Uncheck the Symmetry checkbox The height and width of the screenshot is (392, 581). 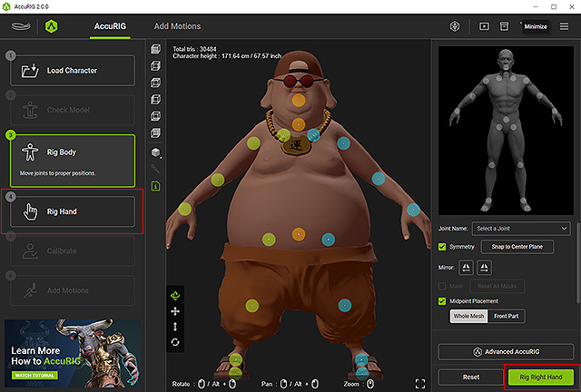[442, 247]
